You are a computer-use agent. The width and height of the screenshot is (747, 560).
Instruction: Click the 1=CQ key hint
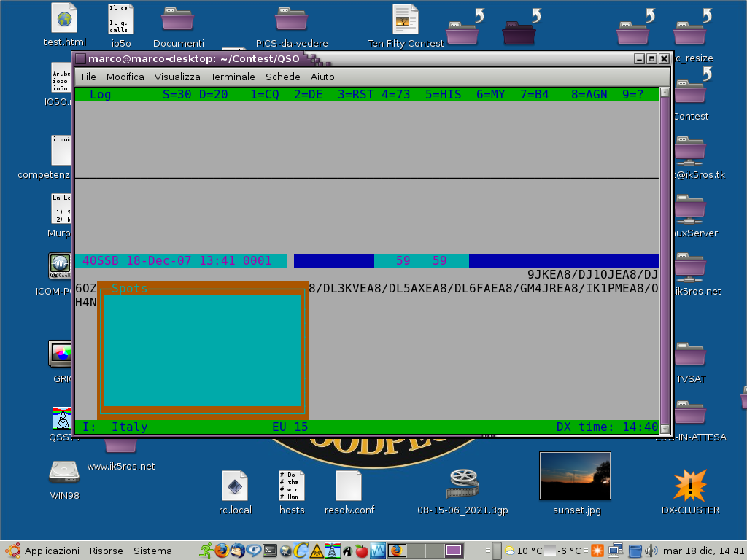pos(264,94)
